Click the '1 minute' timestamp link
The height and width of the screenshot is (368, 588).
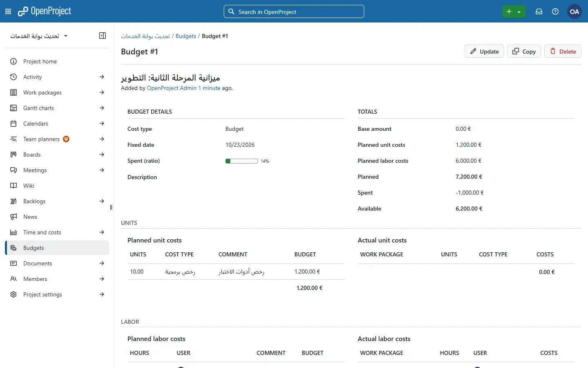pyautogui.click(x=209, y=88)
